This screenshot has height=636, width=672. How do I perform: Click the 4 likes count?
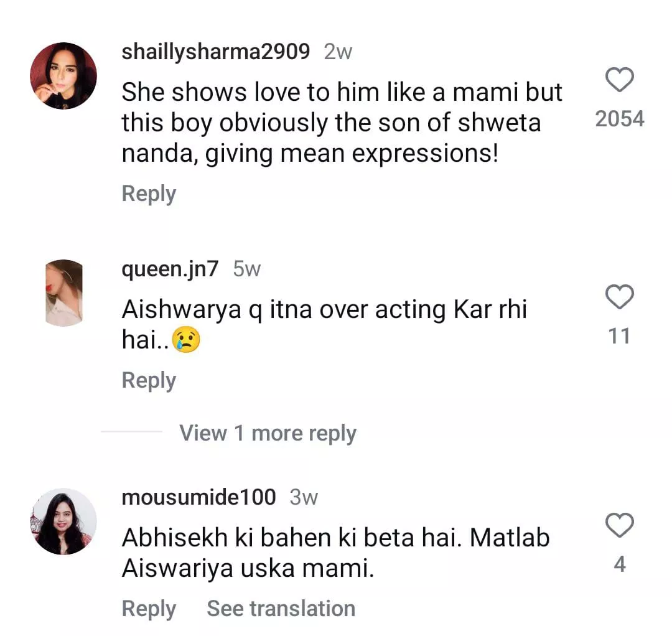tap(619, 564)
